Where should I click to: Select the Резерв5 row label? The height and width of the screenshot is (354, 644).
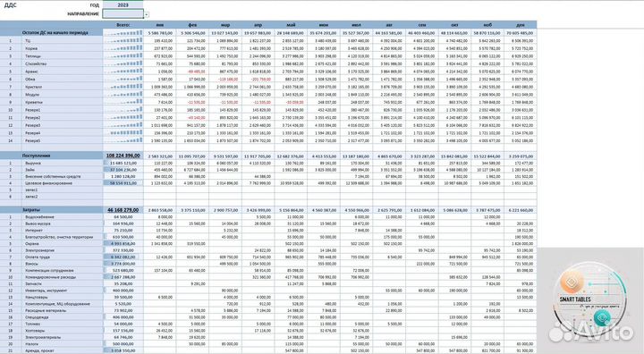point(33,141)
